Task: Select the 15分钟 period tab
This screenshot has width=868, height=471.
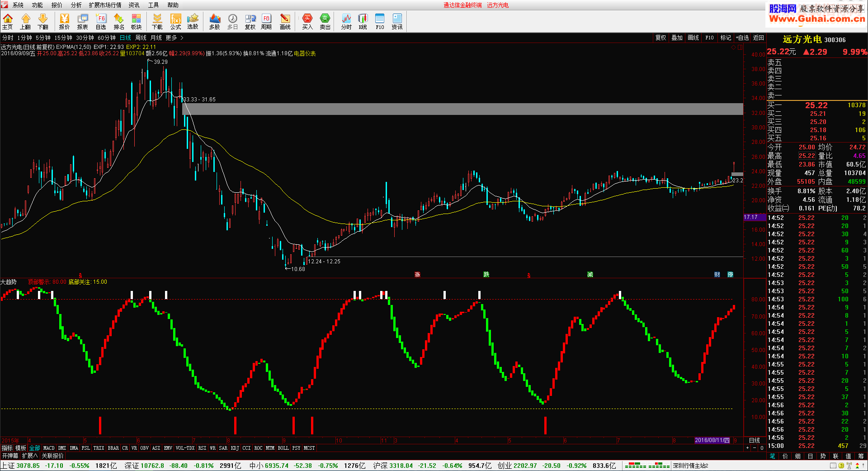Action: pos(63,38)
